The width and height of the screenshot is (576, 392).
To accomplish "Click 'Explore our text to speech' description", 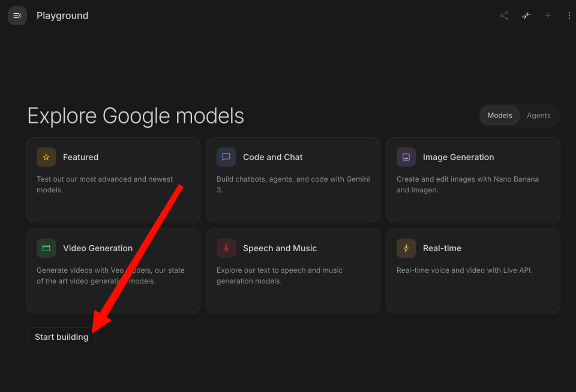I will click(x=280, y=275).
